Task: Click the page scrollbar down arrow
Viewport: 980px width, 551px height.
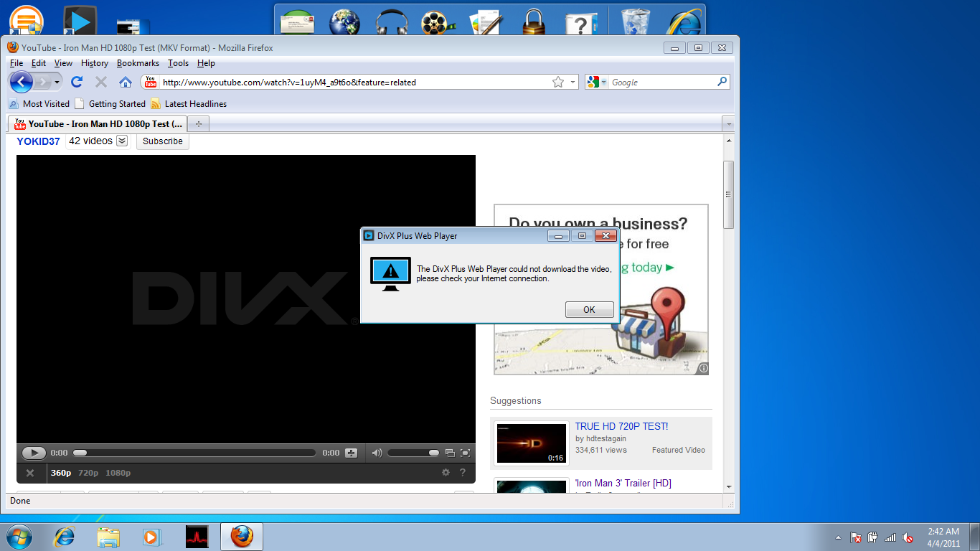Action: point(729,486)
